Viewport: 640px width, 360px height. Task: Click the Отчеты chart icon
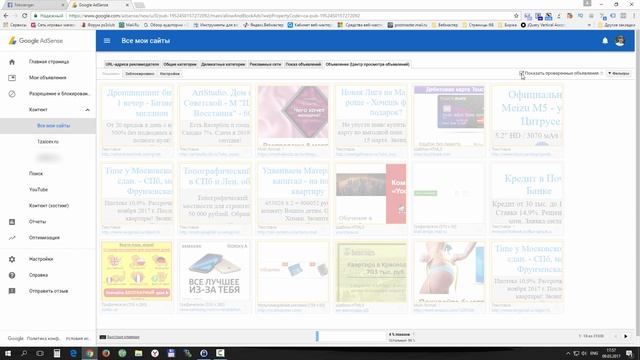pos(12,222)
